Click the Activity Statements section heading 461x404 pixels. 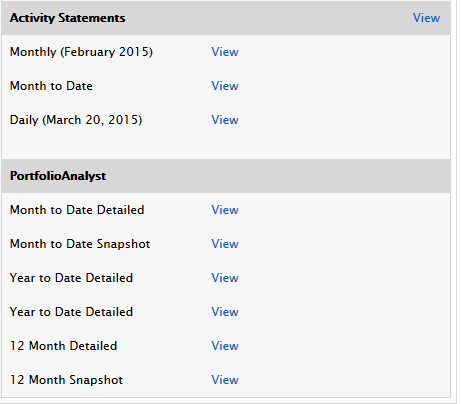(68, 18)
